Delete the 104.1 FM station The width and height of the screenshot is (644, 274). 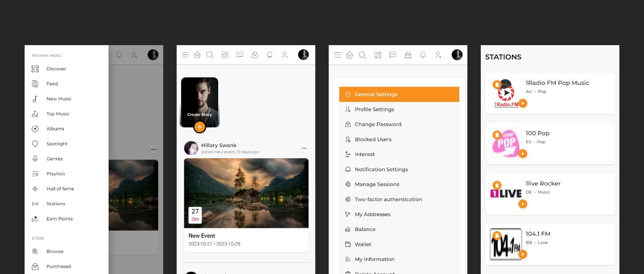point(496,236)
